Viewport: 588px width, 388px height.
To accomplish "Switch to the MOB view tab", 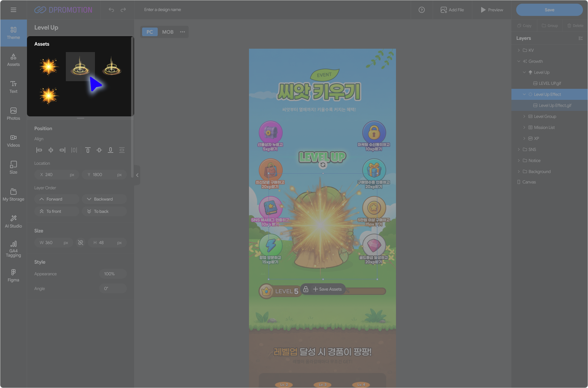I will tap(168, 32).
